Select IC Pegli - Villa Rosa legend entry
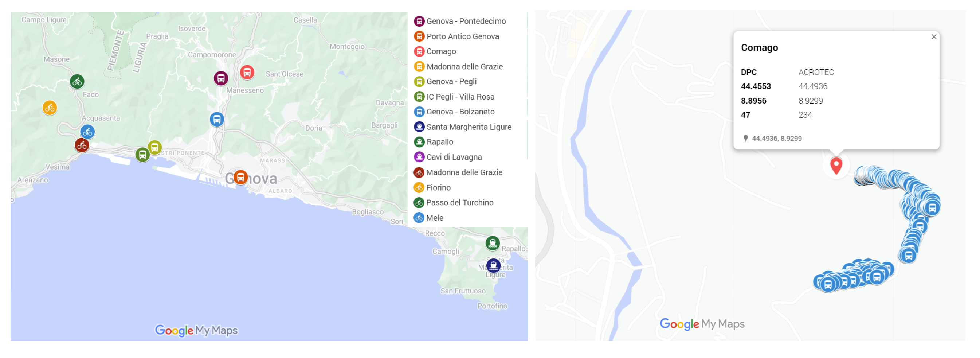The height and width of the screenshot is (358, 980). point(460,97)
